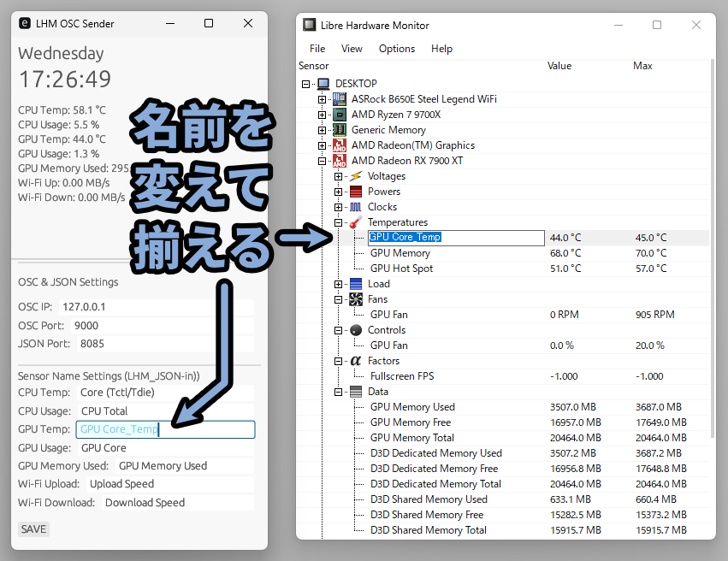Select the GPU Memory Free row
Screen dimensions: 728x561
point(503,422)
